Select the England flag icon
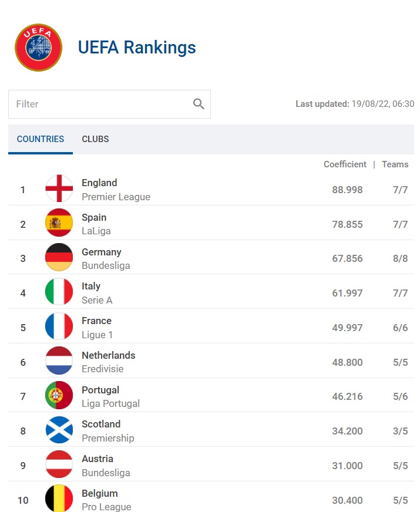Image resolution: width=420 pixels, height=512 pixels. (x=59, y=188)
